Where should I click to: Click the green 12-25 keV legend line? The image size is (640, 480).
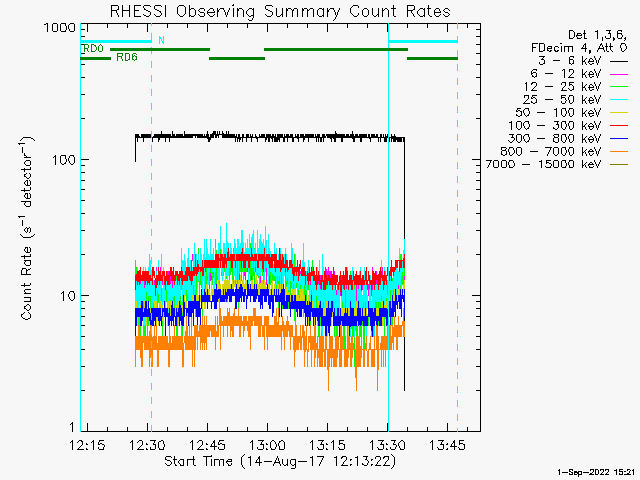619,87
